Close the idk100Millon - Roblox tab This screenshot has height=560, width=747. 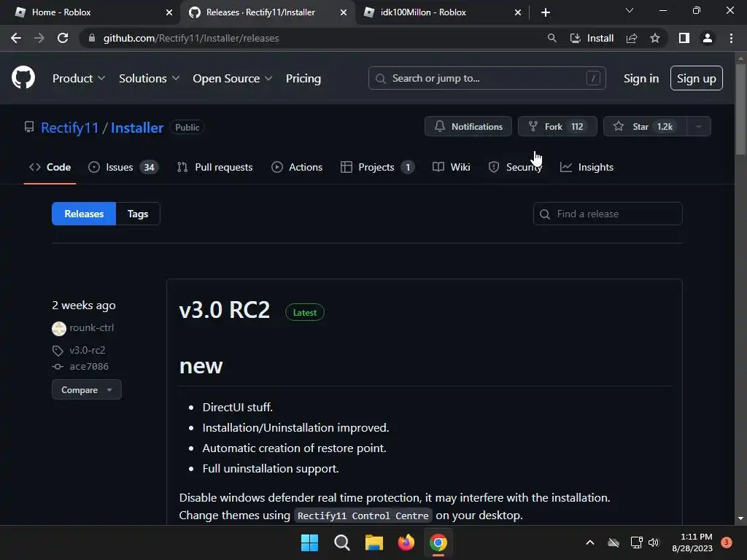click(518, 12)
